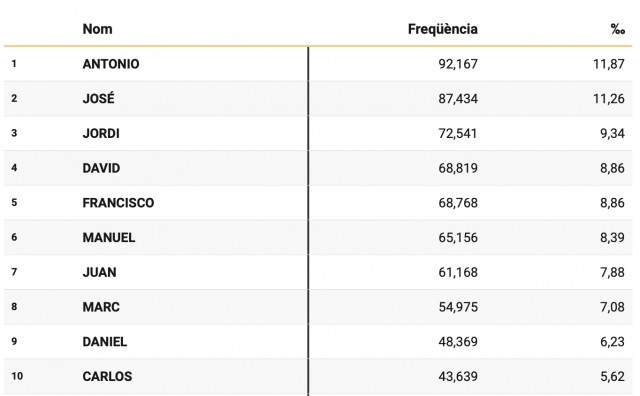640x396 pixels.
Task: Select the JORDI name cell
Action: point(101,133)
